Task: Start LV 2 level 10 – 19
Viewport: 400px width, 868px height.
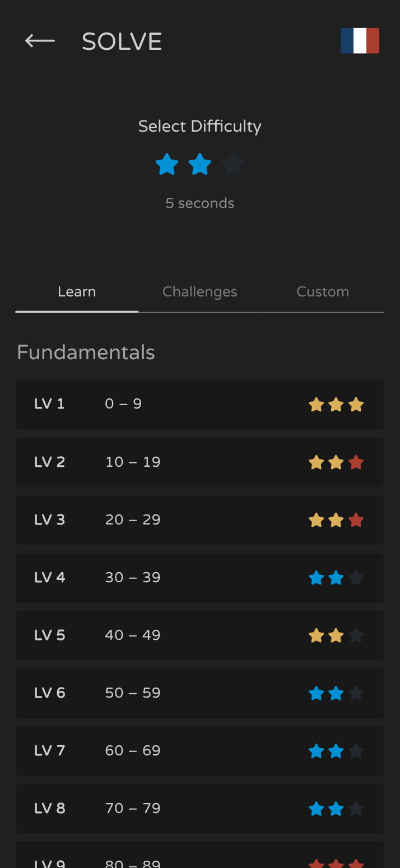Action: [200, 462]
